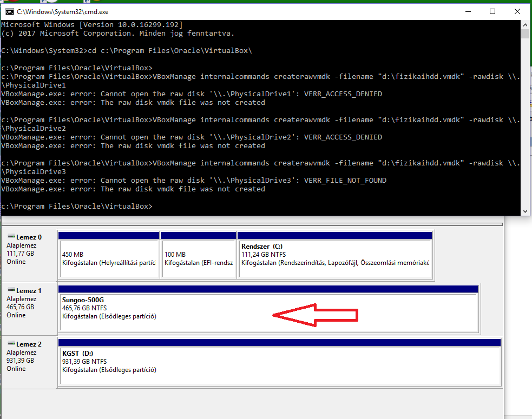Select the Lemez 1 disk header
Viewport: 532px width, 419px height.
(x=30, y=309)
